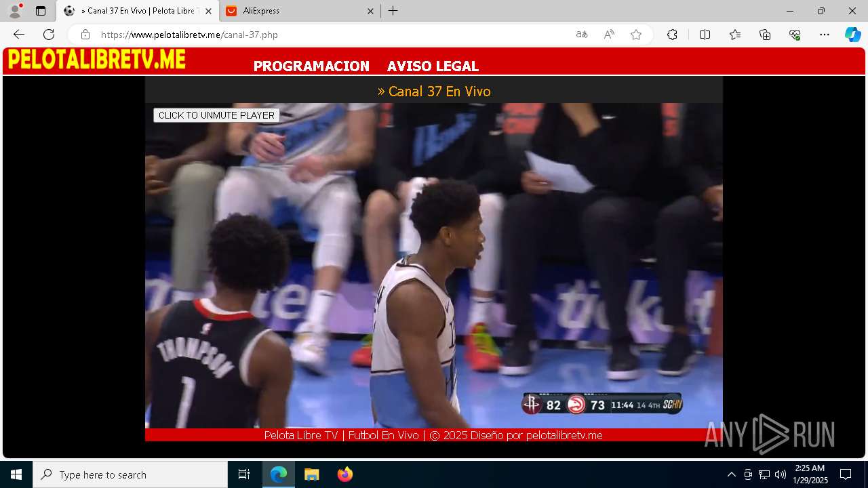Click the Type here to search box

(130, 474)
